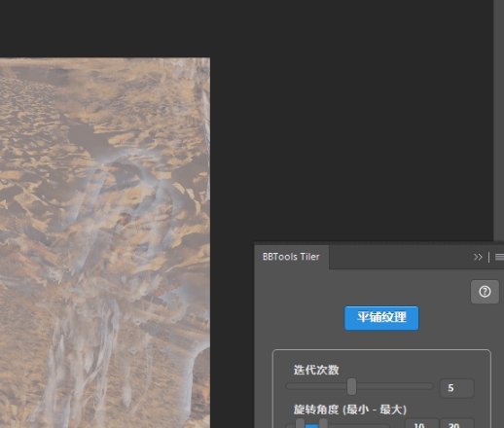This screenshot has height=428, width=504.
Task: Collapse the panel using double-chevron icon
Action: tap(478, 257)
